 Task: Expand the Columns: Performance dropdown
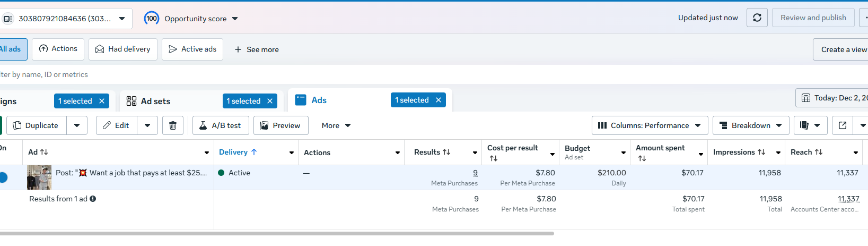(650, 125)
